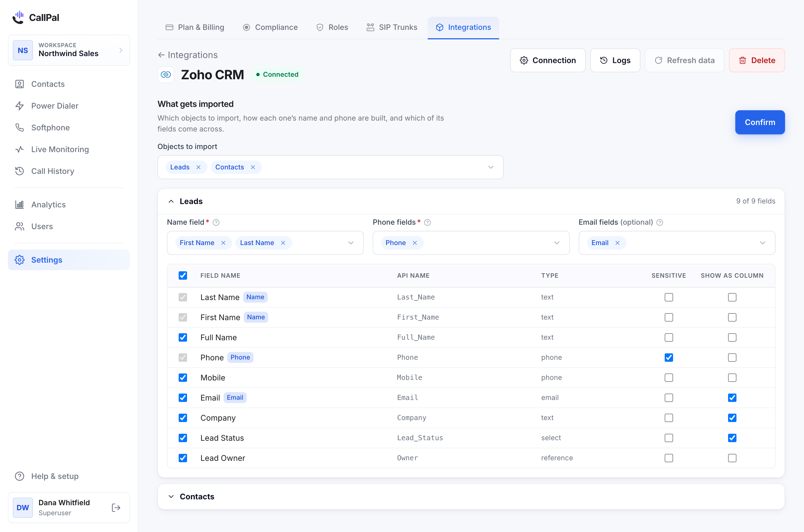Click the help icon next to Name field

pos(216,222)
